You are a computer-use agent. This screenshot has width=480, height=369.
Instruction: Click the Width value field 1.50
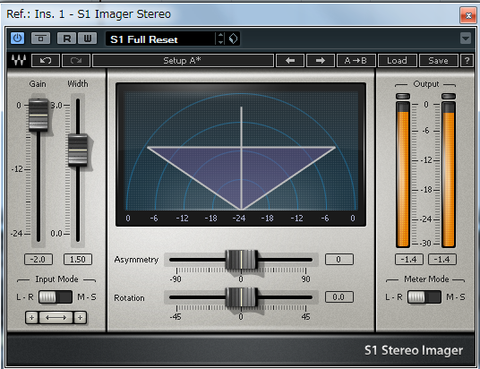point(78,259)
